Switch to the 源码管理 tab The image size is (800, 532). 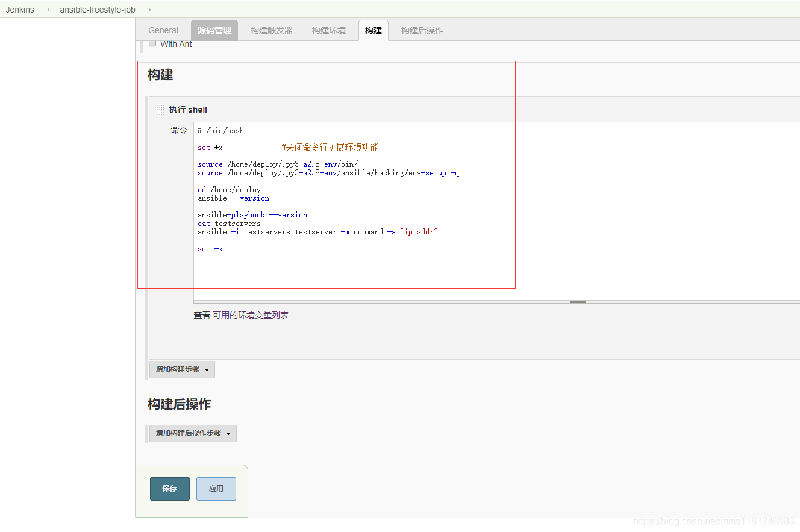pos(214,30)
